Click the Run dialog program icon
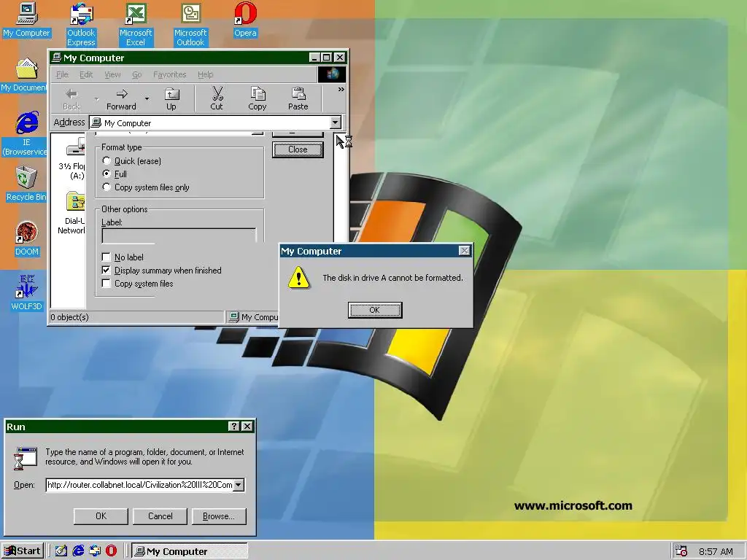This screenshot has height=560, width=747. [25, 458]
